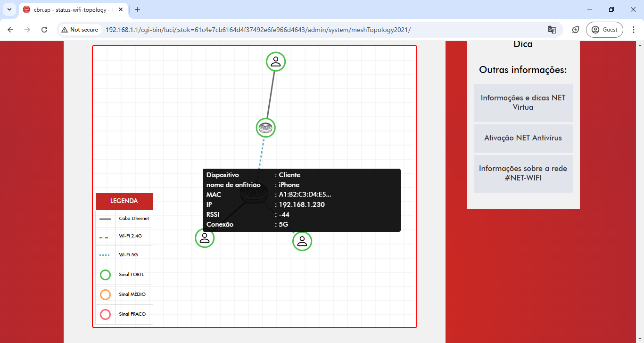Open the Guest profile menu

point(604,30)
